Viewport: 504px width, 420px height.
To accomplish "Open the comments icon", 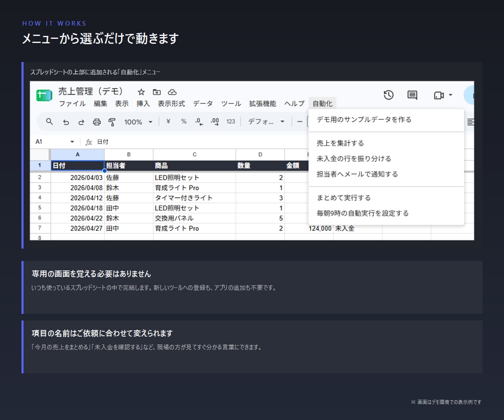I will pos(412,95).
